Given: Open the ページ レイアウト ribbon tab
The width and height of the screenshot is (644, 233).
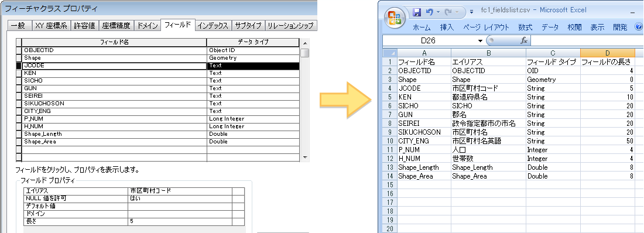Looking at the screenshot, I should click(x=486, y=28).
